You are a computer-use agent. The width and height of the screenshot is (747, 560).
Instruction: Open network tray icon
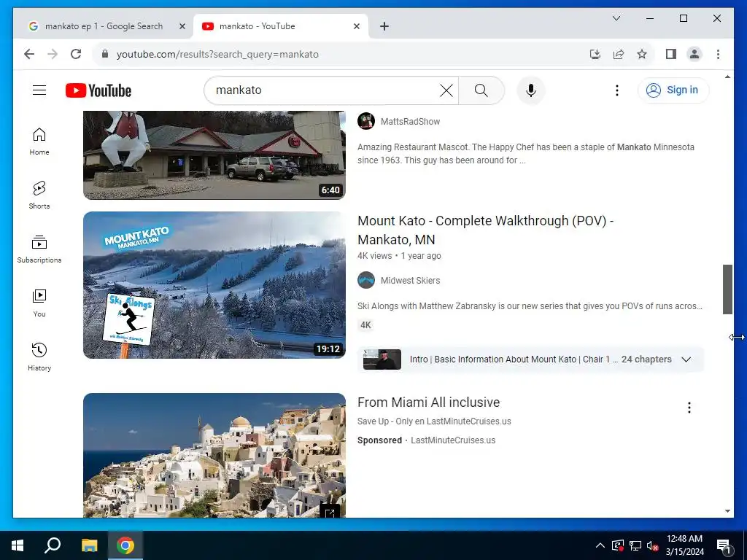tap(635, 545)
